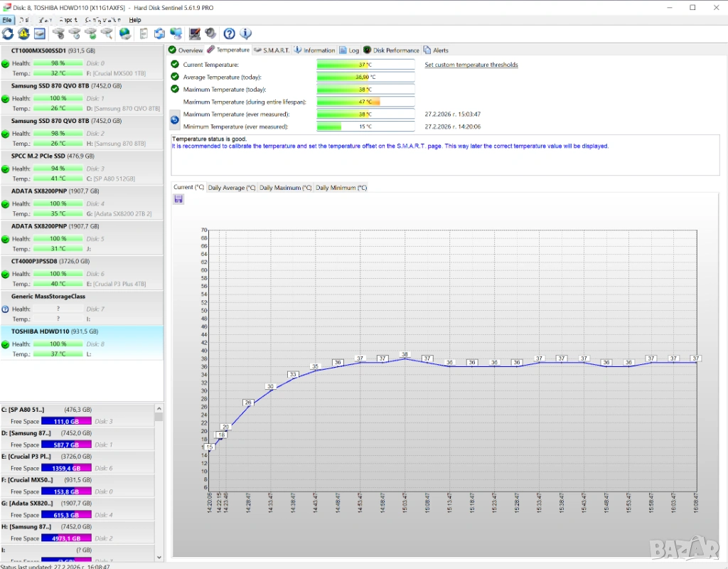Image resolution: width=728 pixels, height=569 pixels.
Task: Click the two-monitors icon in toolbar
Action: click(x=176, y=33)
